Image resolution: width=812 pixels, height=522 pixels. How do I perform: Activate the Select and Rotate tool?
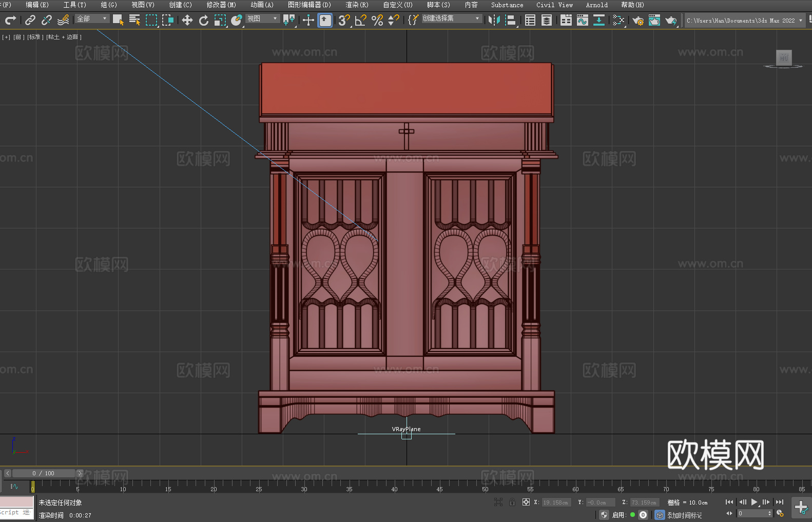(x=204, y=20)
